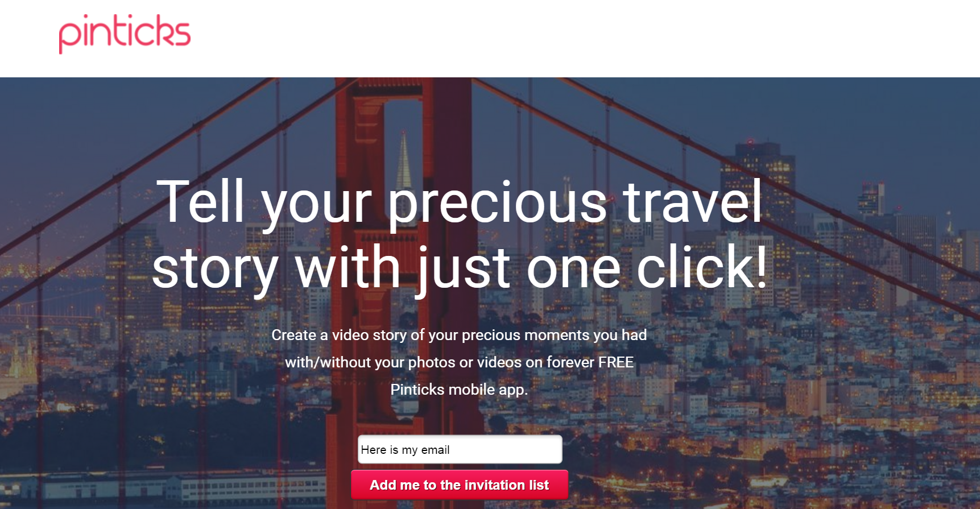The height and width of the screenshot is (509, 980).
Task: Focus the 'Here is my email' field
Action: (460, 449)
